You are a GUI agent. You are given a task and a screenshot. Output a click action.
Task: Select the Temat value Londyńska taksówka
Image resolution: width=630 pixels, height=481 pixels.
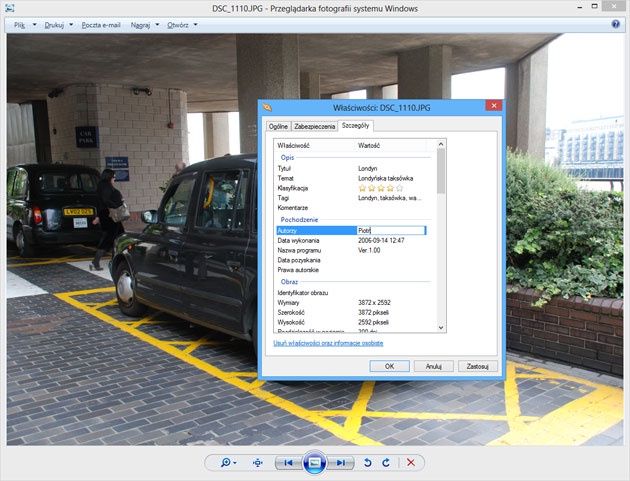click(x=385, y=178)
